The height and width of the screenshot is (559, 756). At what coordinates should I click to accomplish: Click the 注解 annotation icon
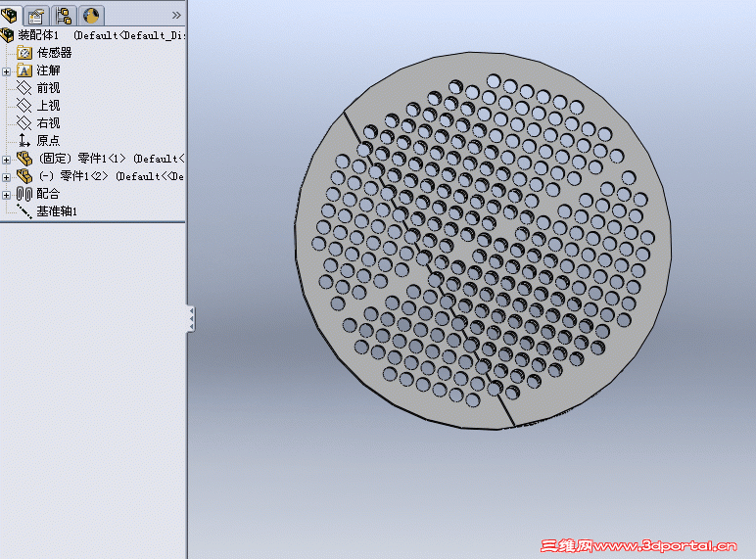tap(24, 70)
